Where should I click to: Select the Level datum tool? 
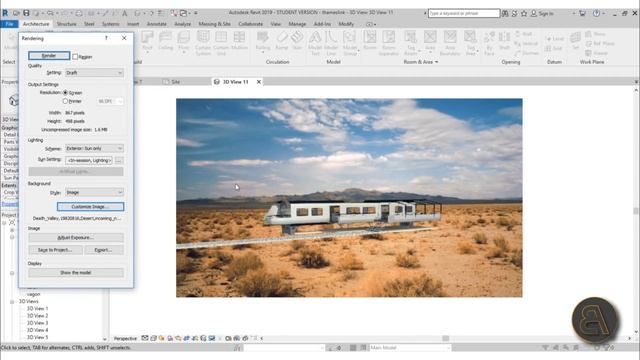pyautogui.click(x=555, y=39)
